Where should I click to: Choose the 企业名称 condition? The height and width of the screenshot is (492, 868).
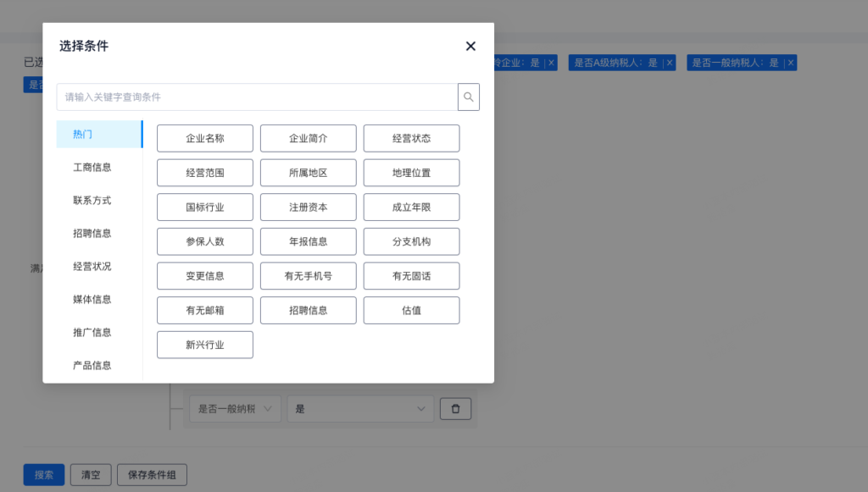pos(205,139)
